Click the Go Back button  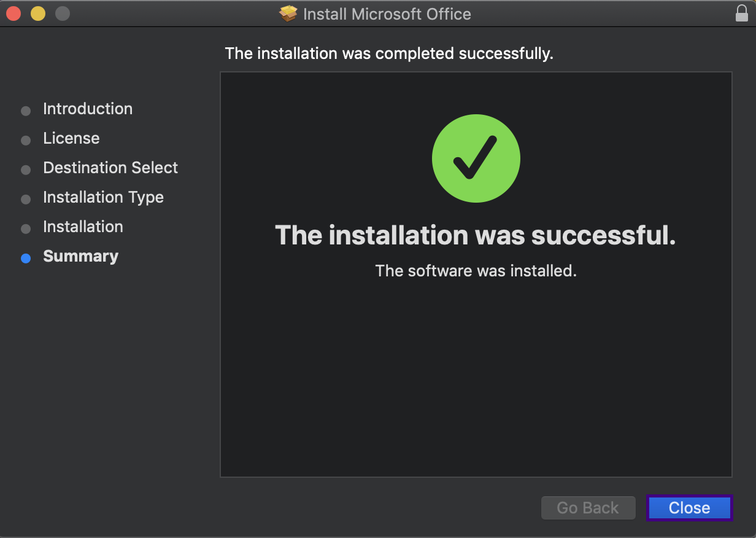coord(588,508)
